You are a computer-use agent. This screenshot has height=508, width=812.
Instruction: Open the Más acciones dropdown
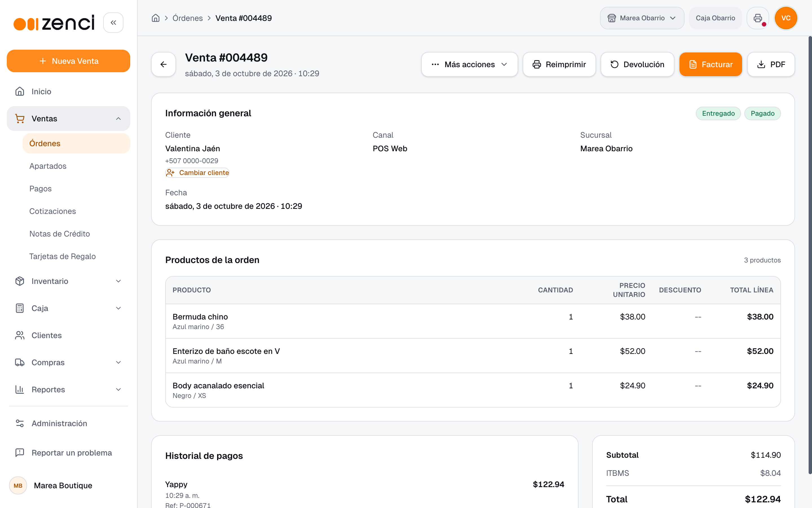(x=469, y=64)
